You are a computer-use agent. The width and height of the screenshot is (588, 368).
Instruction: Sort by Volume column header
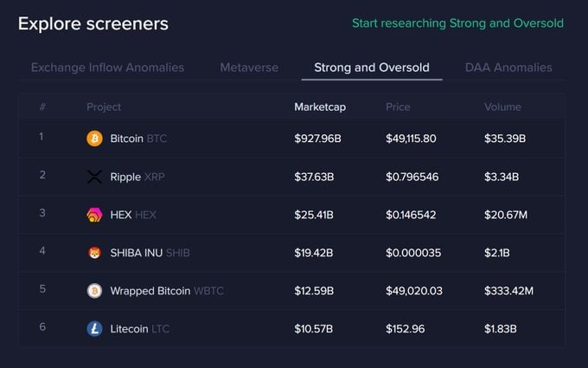[x=502, y=107]
